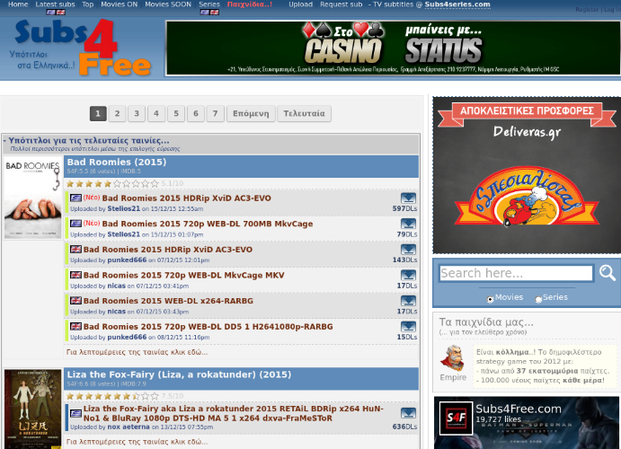Open uploader nicas on the MkvCage MKV row
The image size is (621, 449).
point(116,285)
